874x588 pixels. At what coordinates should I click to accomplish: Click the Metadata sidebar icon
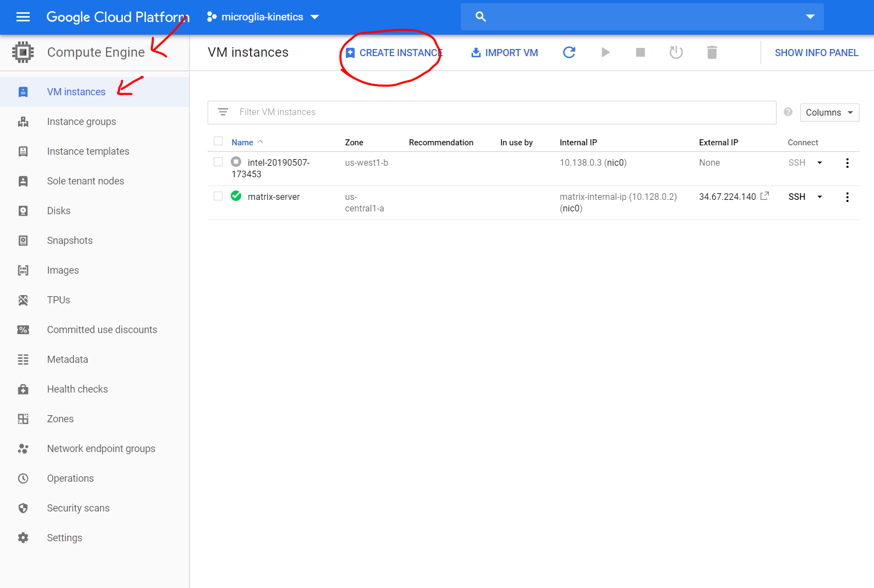[x=23, y=360]
